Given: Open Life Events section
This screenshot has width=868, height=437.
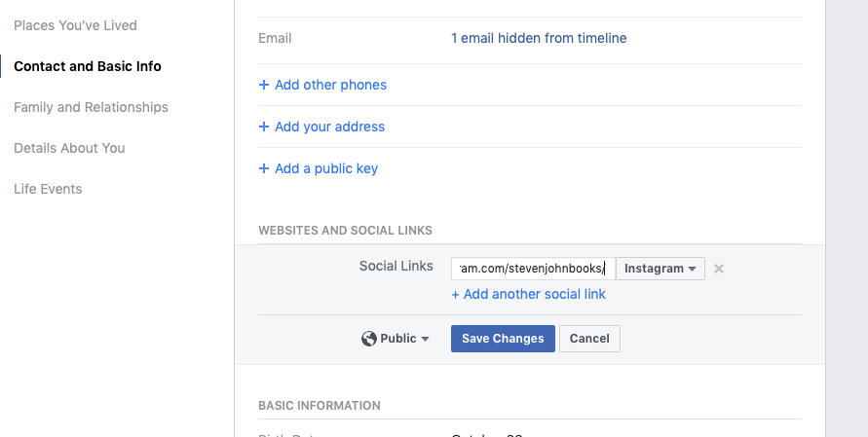Looking at the screenshot, I should click(x=48, y=189).
